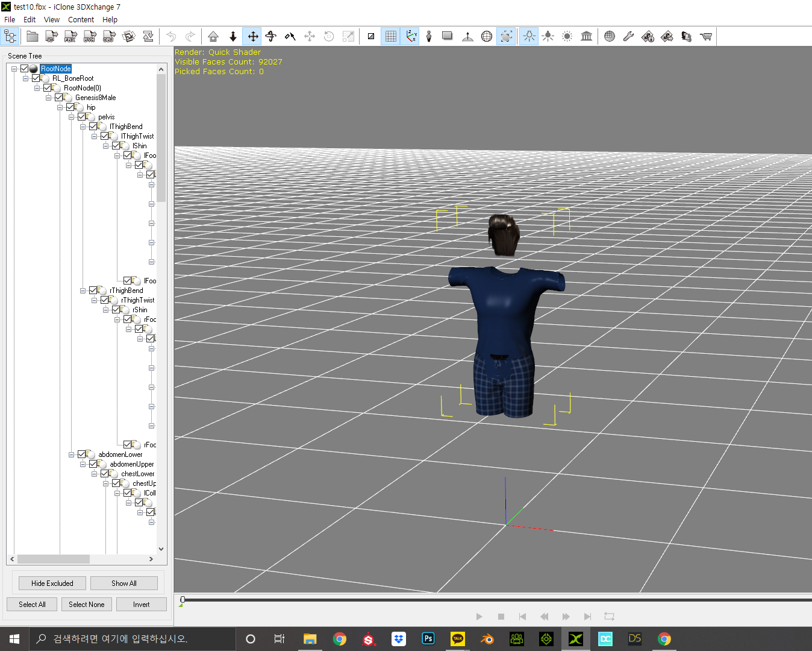Screen dimensions: 812x651
Task: Click the downward arrow align-to-ground icon
Action: point(233,37)
